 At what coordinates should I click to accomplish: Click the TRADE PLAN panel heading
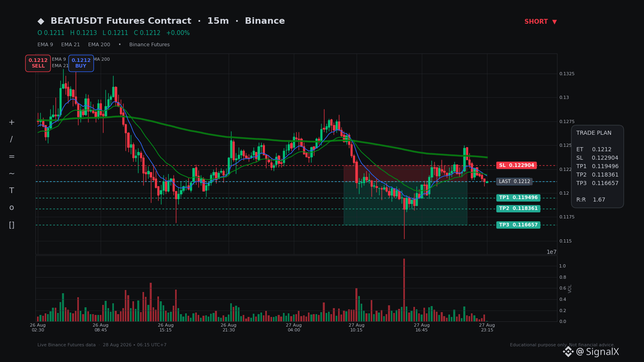pos(594,133)
